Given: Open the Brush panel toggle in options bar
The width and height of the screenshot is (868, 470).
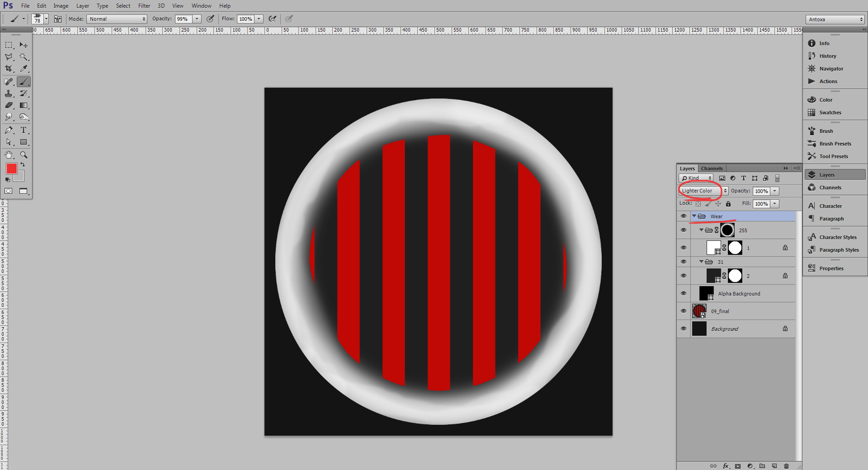Looking at the screenshot, I should point(58,19).
